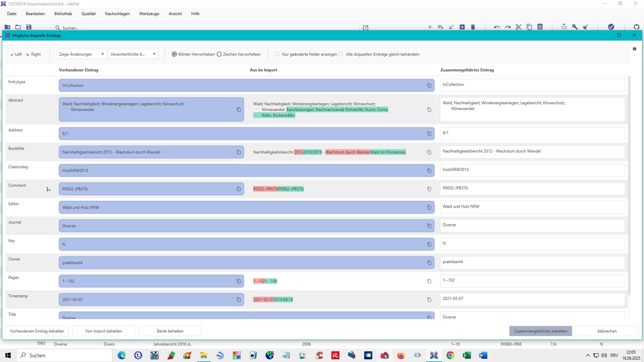644x362 pixels.
Task: Open the Zeige Änderungen dropdown
Action: point(82,54)
